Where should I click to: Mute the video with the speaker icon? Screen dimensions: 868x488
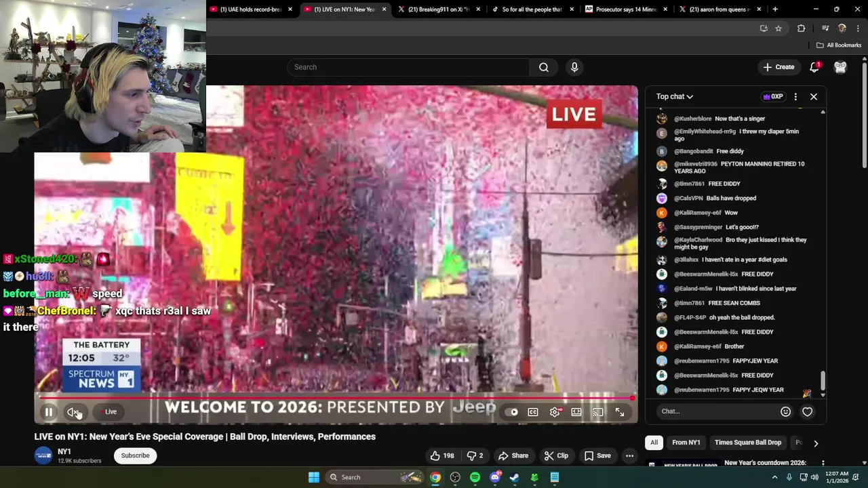pyautogui.click(x=73, y=412)
